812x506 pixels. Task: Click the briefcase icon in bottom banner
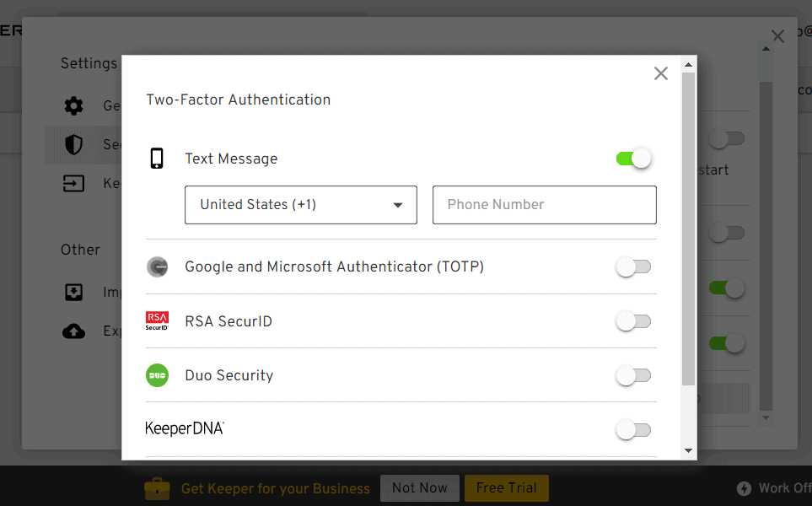[x=157, y=488]
